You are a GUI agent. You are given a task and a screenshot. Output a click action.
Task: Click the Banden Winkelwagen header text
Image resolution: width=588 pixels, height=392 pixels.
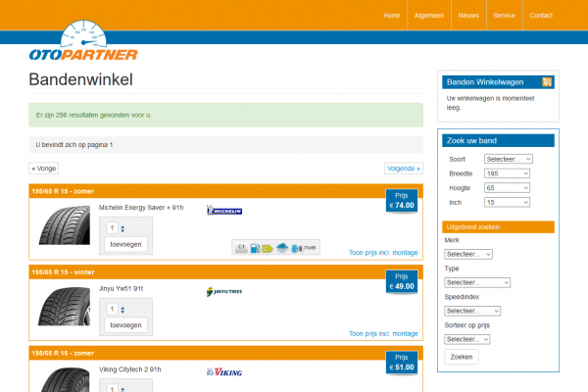(485, 82)
